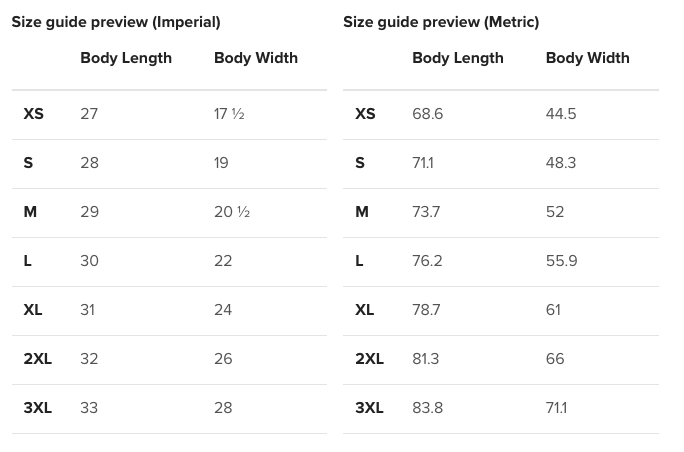Click the XL row label in Metric table
684x452 pixels.
365,310
